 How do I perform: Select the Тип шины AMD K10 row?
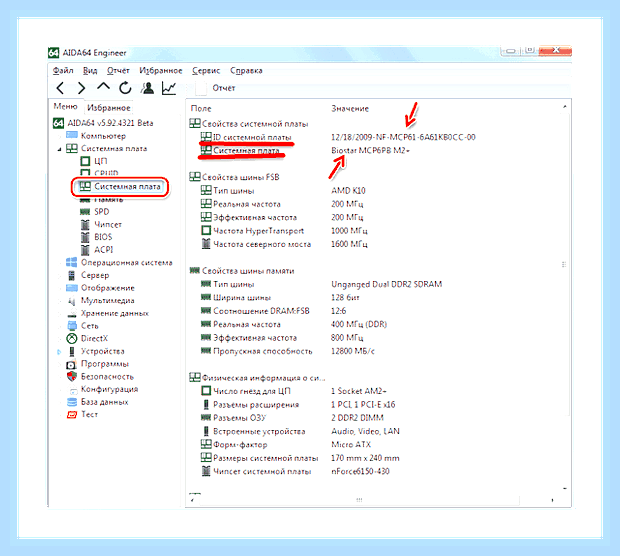[283, 191]
